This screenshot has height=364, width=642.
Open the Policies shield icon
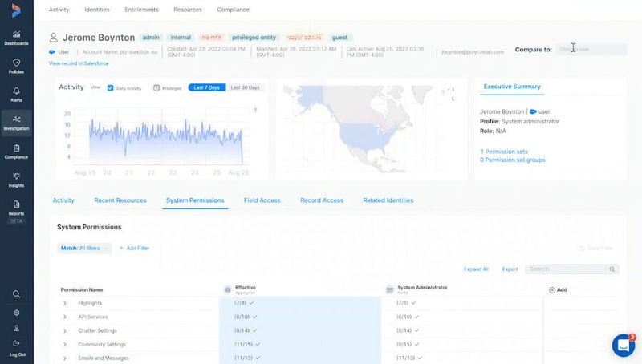click(x=17, y=66)
